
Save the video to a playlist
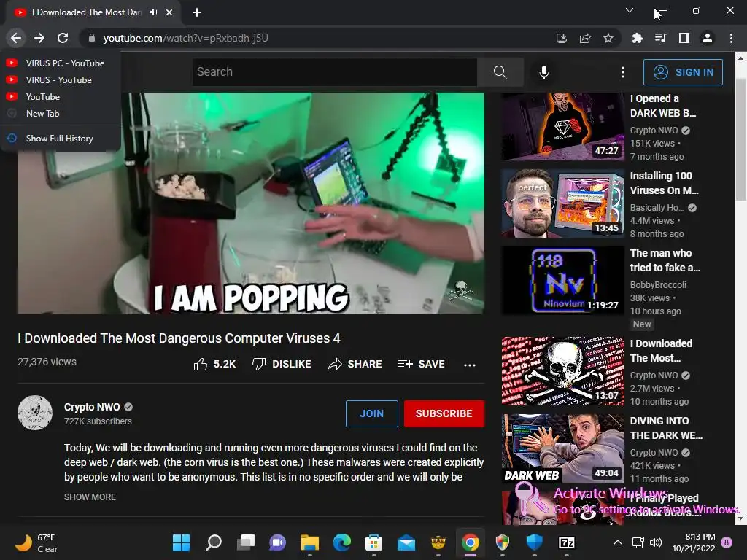[x=422, y=365]
